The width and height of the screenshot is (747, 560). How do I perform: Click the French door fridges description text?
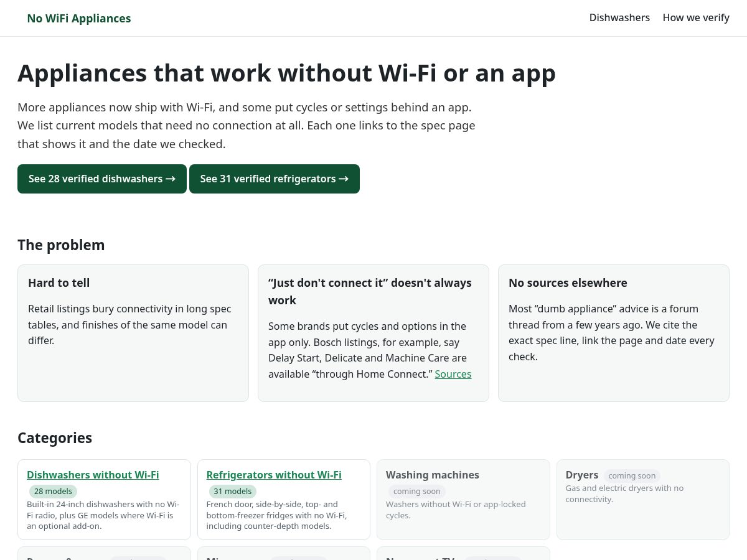pyautogui.click(x=277, y=515)
